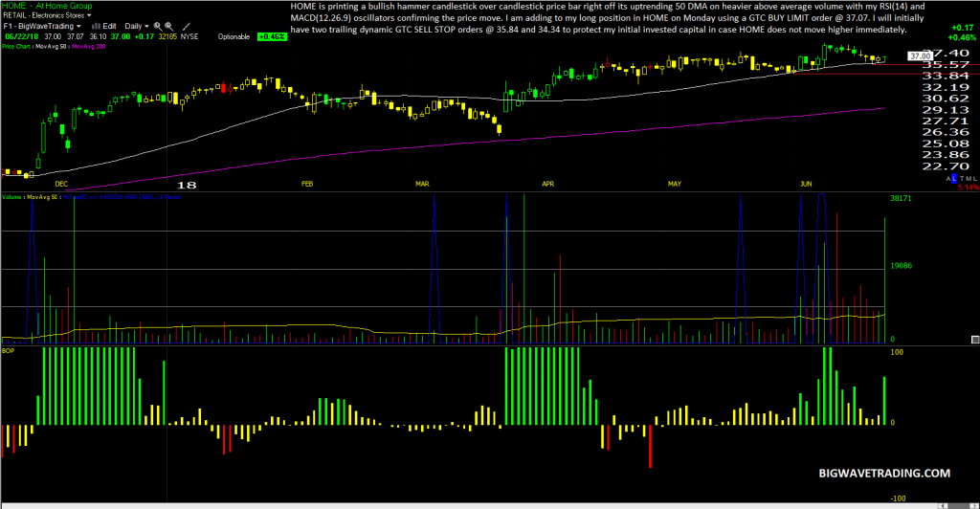Click the MAY month axis label

(675, 185)
